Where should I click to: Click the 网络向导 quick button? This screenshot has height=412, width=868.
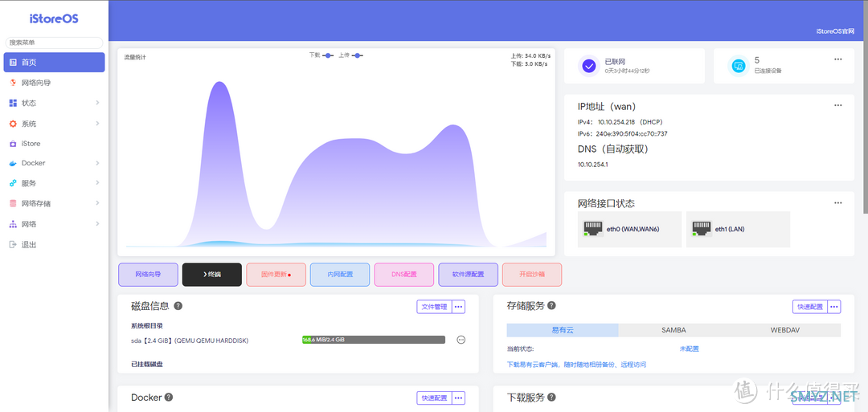(149, 275)
